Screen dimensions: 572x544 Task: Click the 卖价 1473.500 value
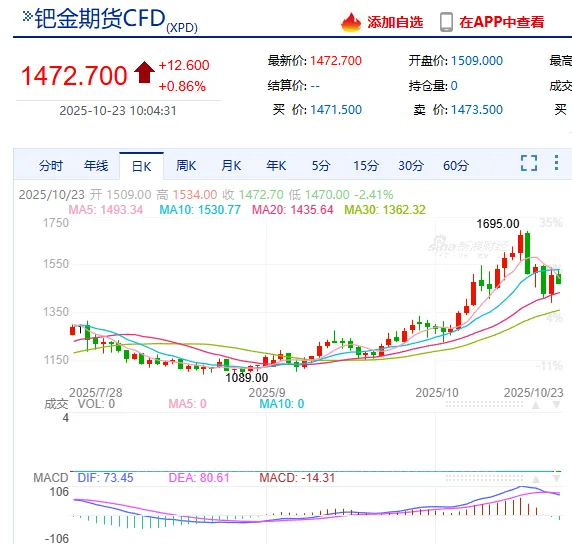click(x=477, y=110)
